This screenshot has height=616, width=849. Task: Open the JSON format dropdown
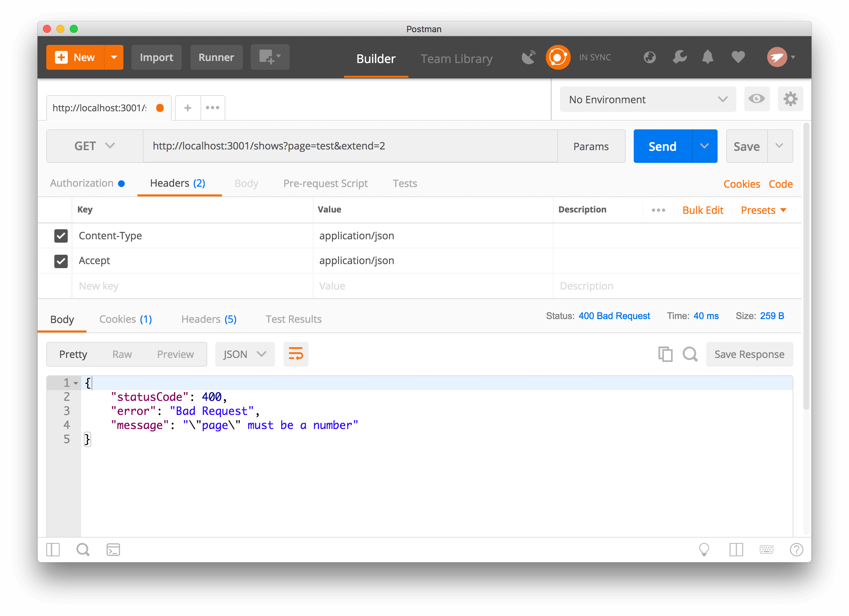[244, 354]
